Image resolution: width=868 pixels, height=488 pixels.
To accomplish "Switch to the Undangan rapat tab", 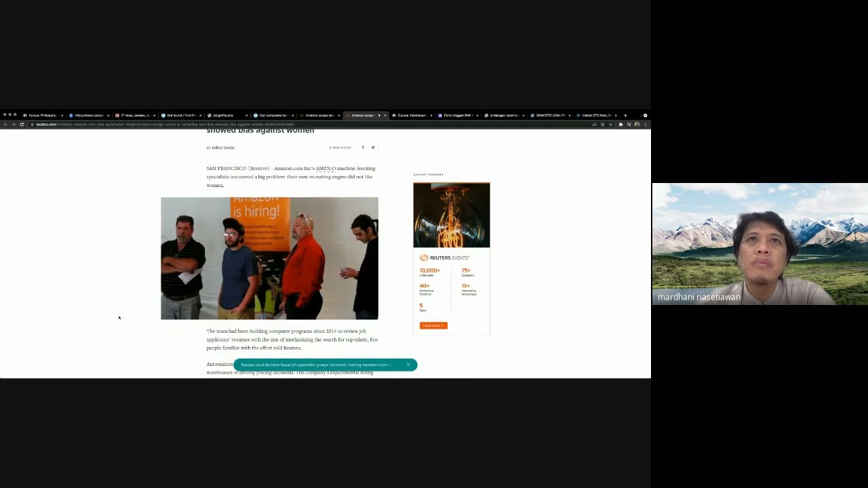I will pos(504,115).
